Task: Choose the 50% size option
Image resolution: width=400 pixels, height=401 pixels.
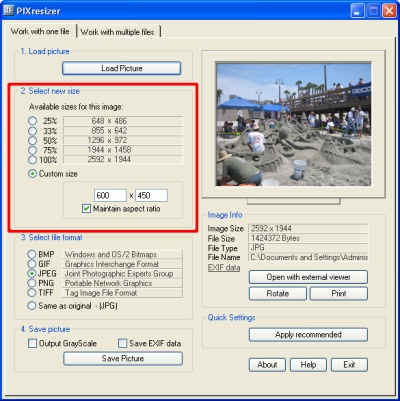Action: [32, 140]
